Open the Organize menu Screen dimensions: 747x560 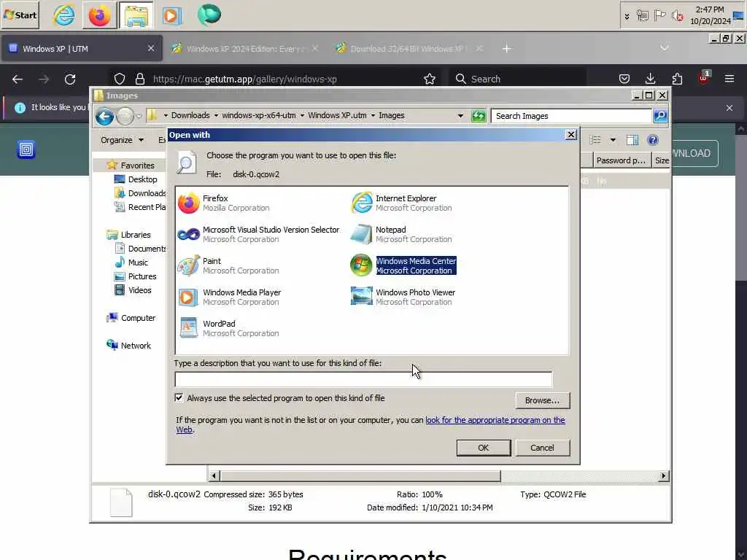(x=122, y=140)
